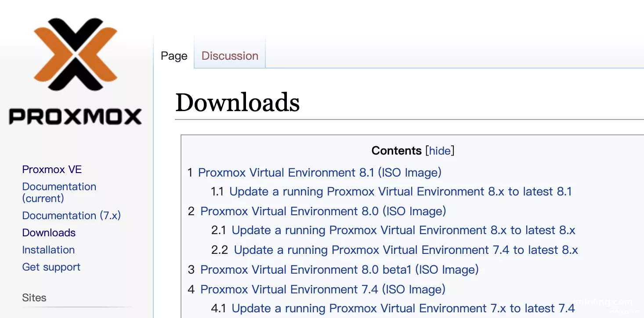644x318 pixels.
Task: Open Get support link
Action: [51, 267]
